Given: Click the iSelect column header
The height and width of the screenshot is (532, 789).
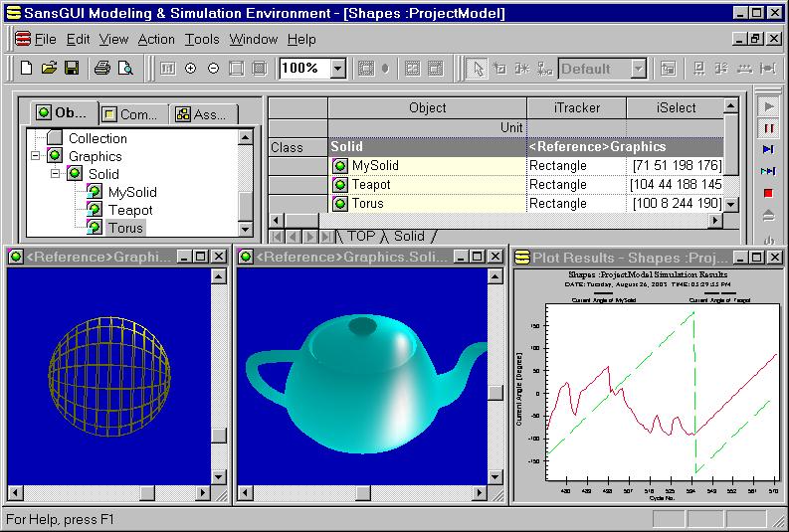Looking at the screenshot, I should coord(676,107).
